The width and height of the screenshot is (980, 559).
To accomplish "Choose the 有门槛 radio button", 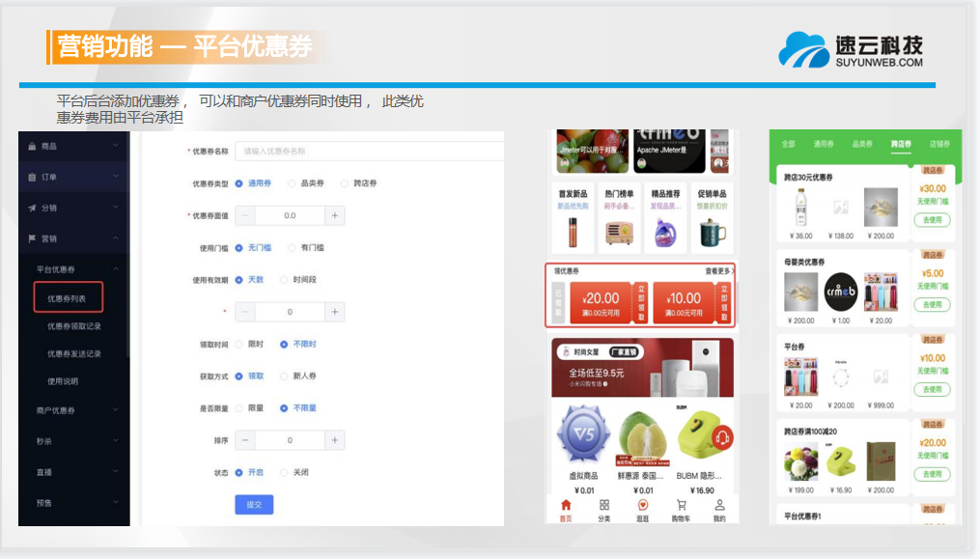I will (x=294, y=248).
